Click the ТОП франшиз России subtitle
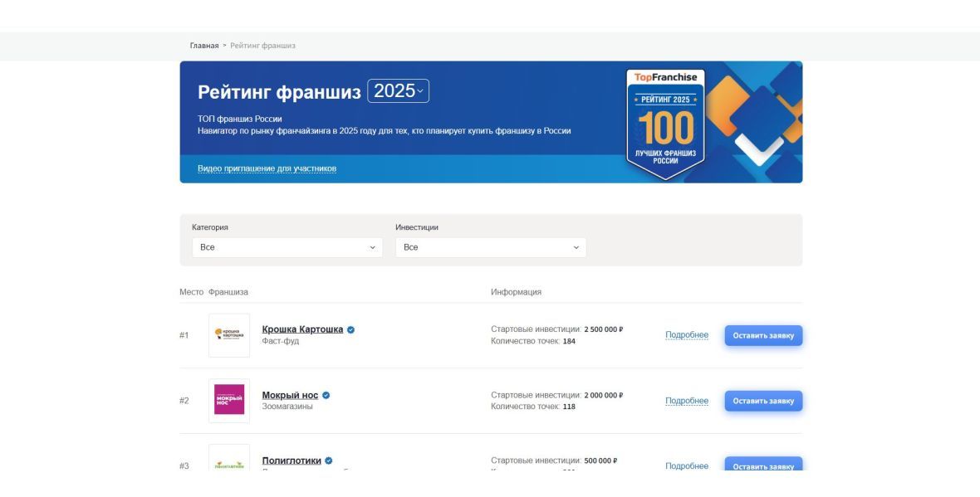Image resolution: width=980 pixels, height=497 pixels. [x=240, y=119]
